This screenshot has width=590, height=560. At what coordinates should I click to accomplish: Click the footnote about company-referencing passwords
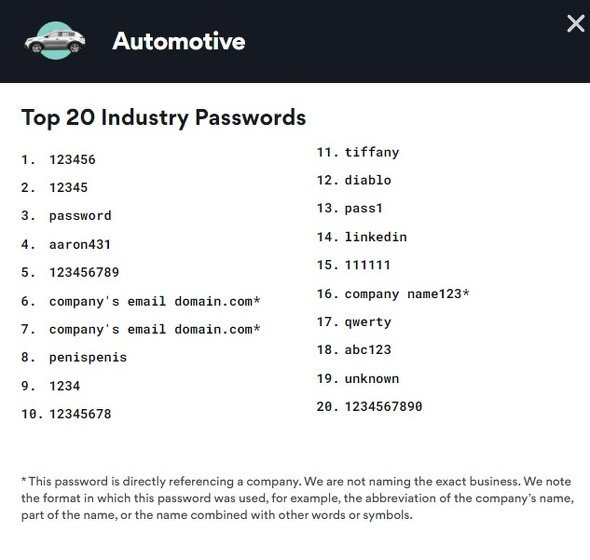pyautogui.click(x=297, y=498)
